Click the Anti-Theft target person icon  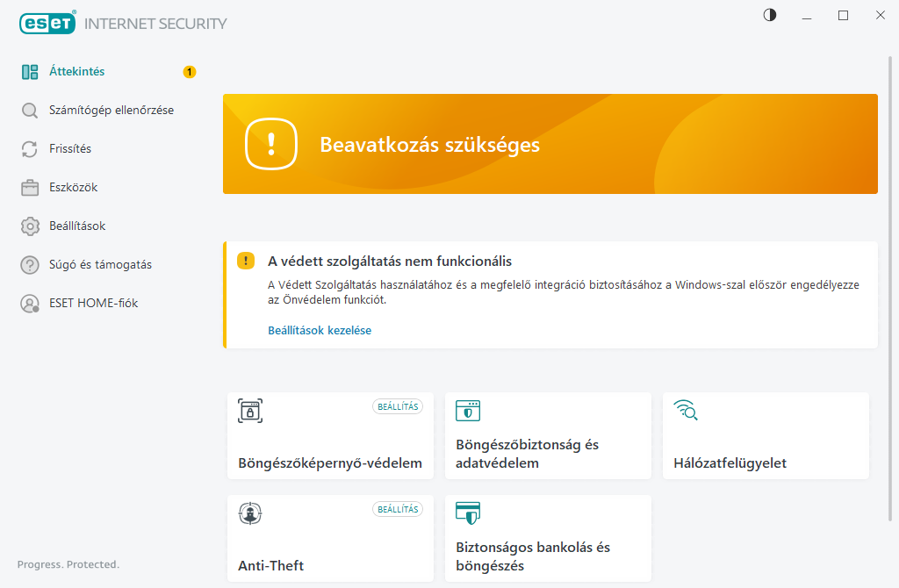pos(250,513)
